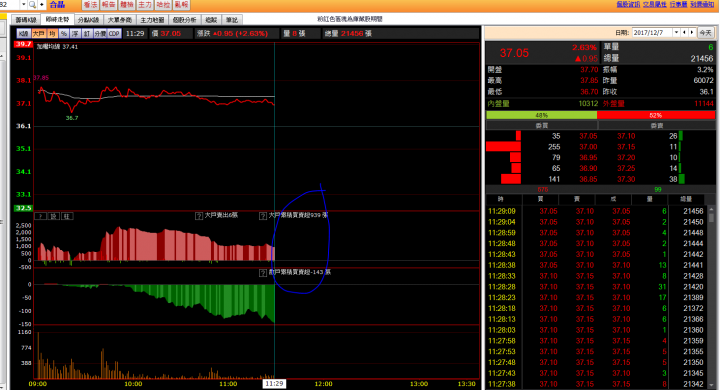This screenshot has height=390, width=720.
Task: Switch to the 大單券商 tab
Action: pos(119,20)
